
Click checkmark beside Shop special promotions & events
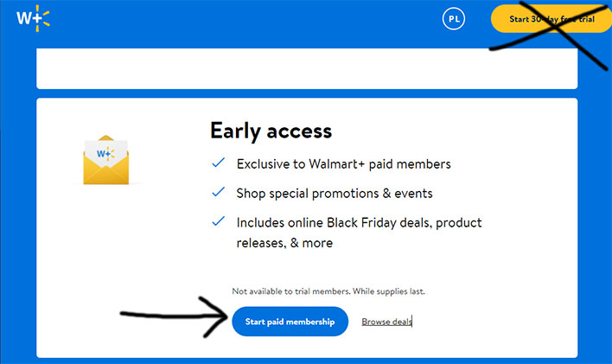219,194
